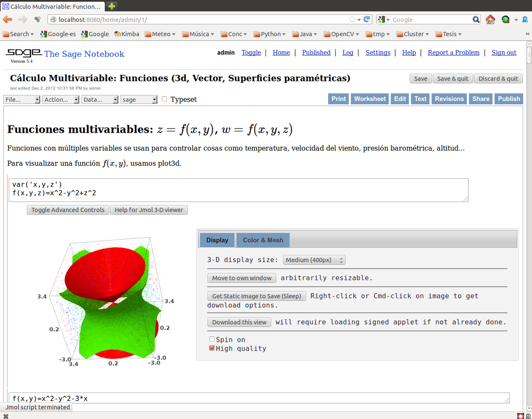Click the back navigation arrow

click(7, 19)
